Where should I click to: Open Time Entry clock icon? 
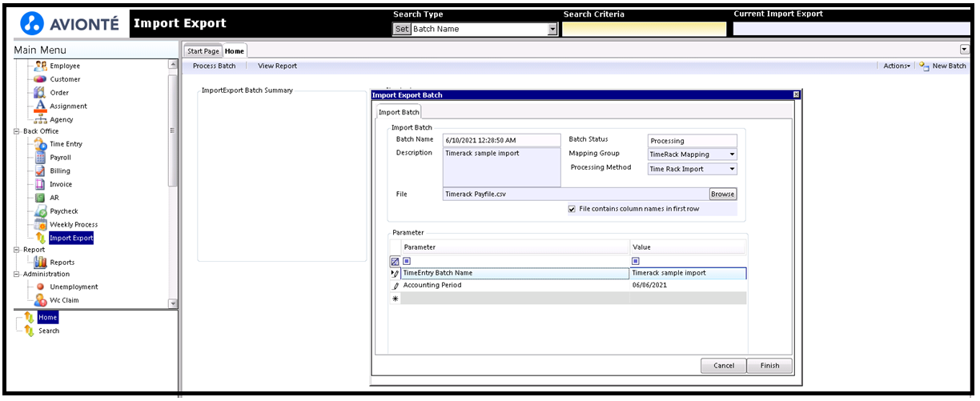click(x=40, y=144)
